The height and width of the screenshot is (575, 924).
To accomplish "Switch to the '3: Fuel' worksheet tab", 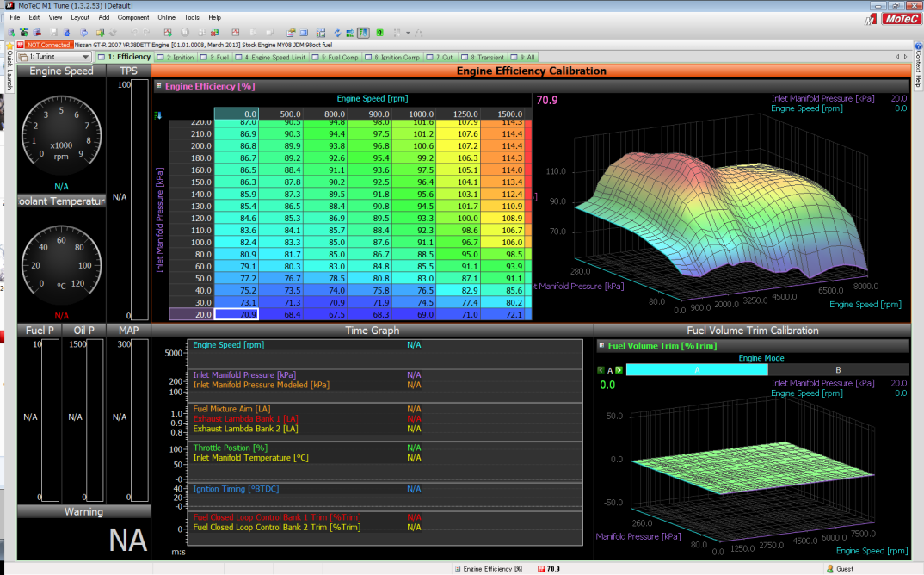I will (215, 57).
